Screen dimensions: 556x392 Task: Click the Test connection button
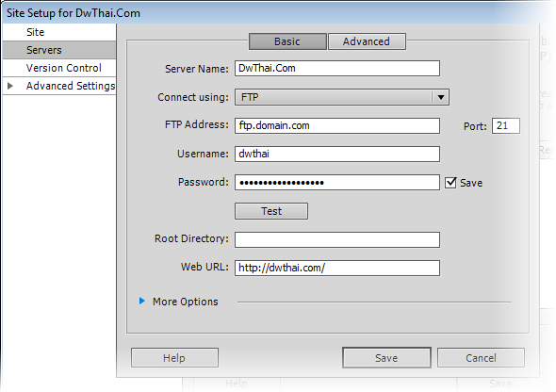pos(271,211)
